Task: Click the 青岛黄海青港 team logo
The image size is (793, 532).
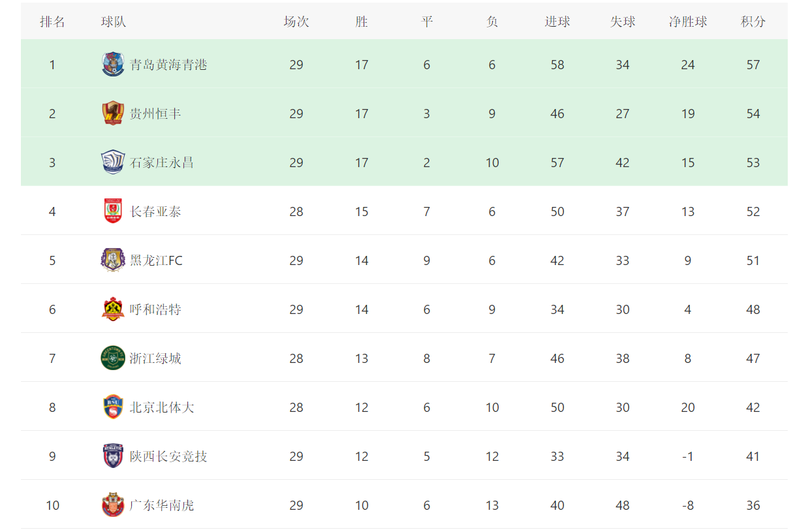Action: pos(113,65)
